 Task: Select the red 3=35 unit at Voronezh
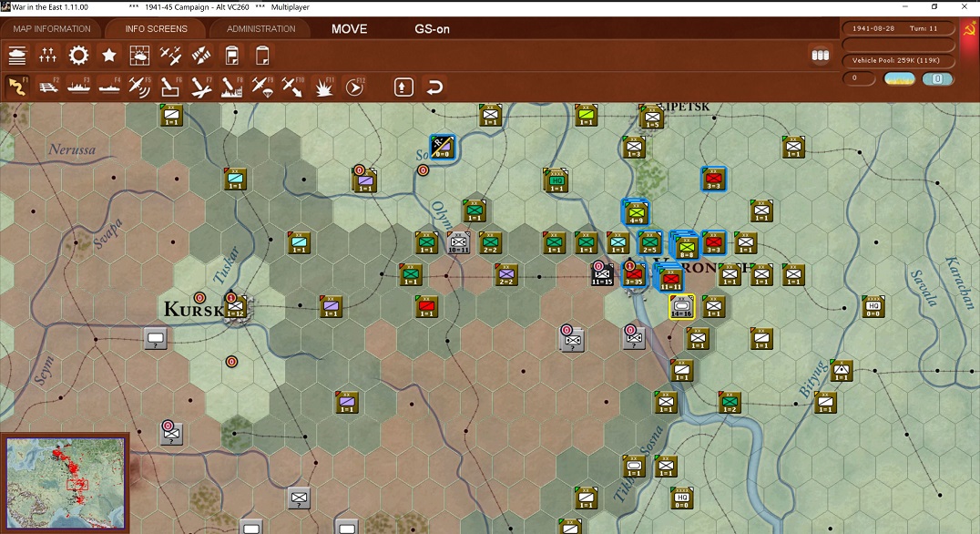pos(635,275)
